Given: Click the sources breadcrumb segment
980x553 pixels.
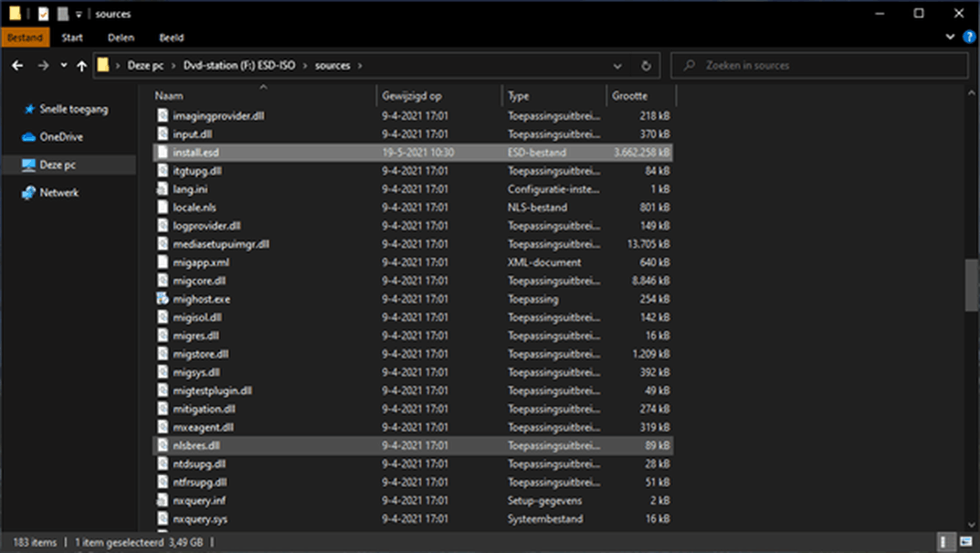Looking at the screenshot, I should point(332,66).
